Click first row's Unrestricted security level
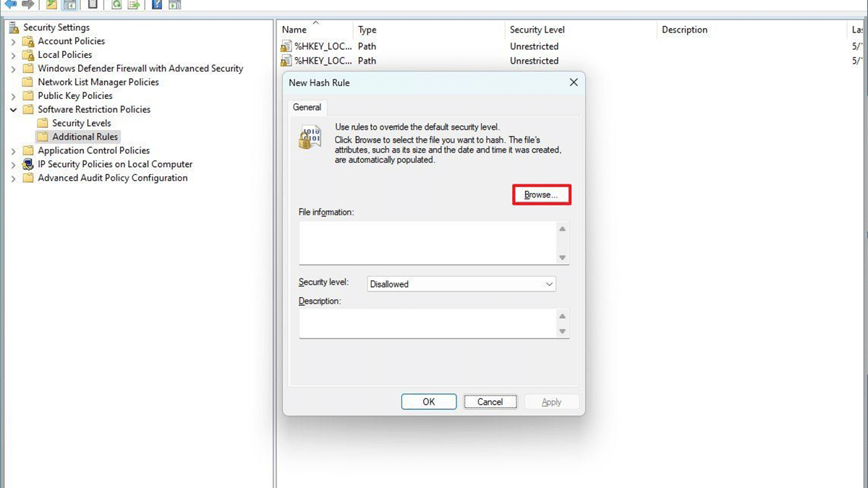The image size is (868, 488). [534, 46]
